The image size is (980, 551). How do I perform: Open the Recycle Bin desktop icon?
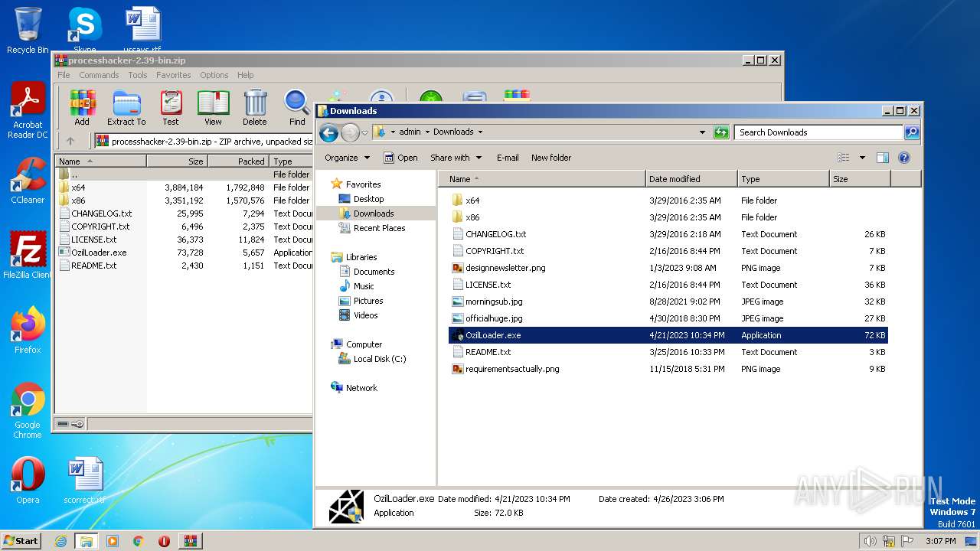[x=28, y=31]
